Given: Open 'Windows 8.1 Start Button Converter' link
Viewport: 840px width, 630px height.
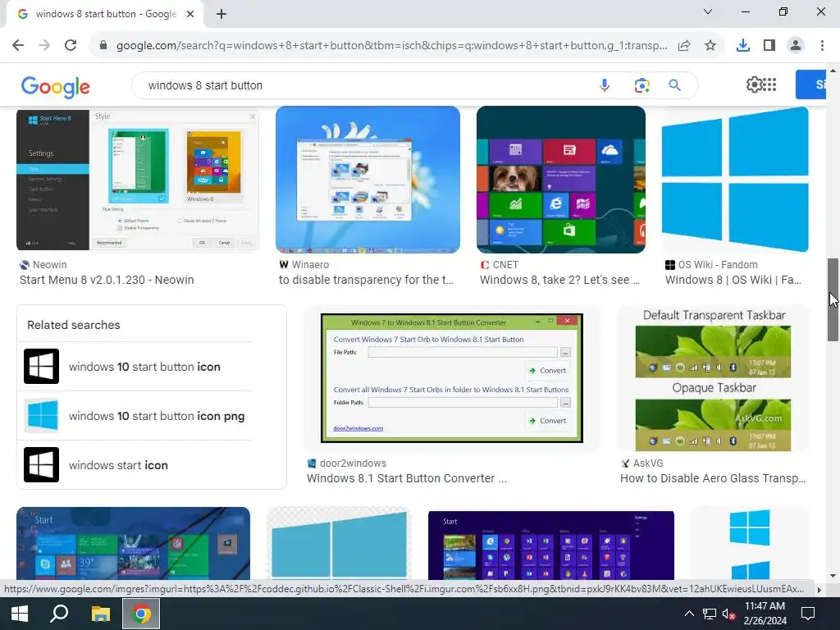Looking at the screenshot, I should tap(407, 478).
